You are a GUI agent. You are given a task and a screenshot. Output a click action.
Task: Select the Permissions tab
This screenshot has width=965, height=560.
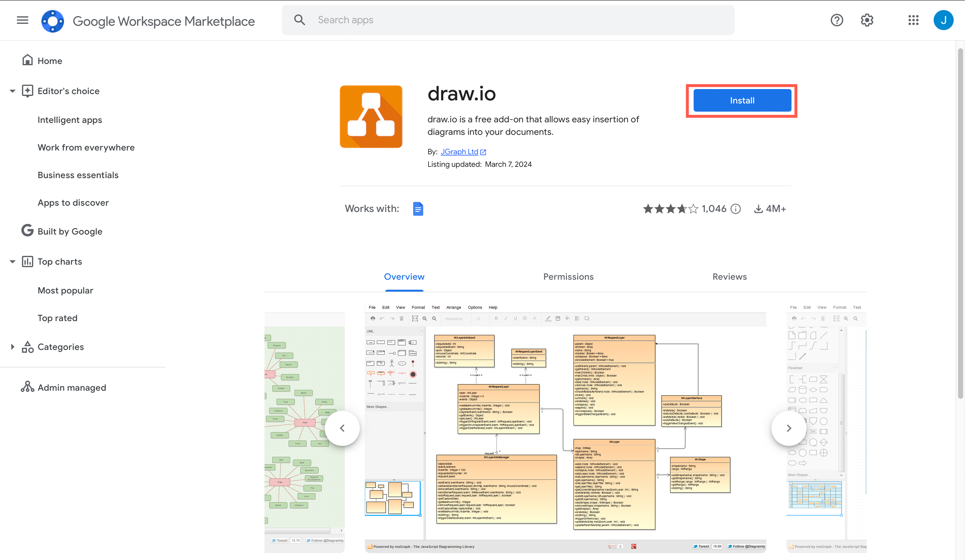click(568, 276)
